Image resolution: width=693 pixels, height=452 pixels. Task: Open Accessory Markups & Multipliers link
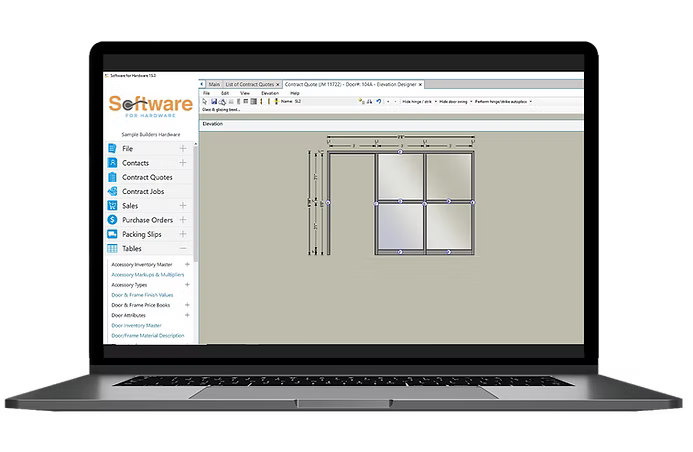click(148, 274)
